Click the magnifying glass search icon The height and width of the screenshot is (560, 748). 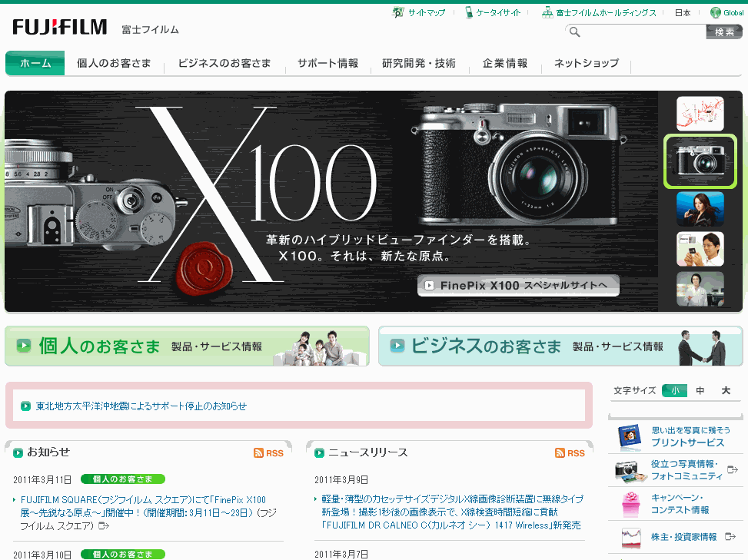(574, 32)
